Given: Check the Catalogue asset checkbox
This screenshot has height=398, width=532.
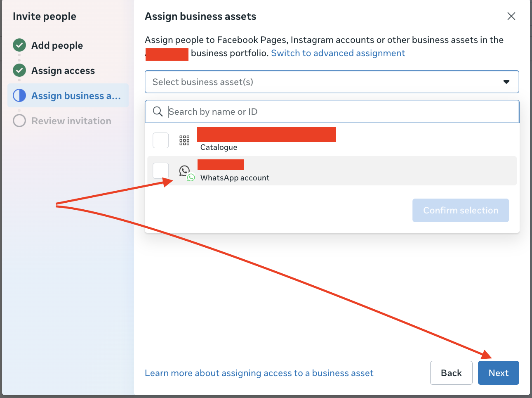Looking at the screenshot, I should point(160,140).
